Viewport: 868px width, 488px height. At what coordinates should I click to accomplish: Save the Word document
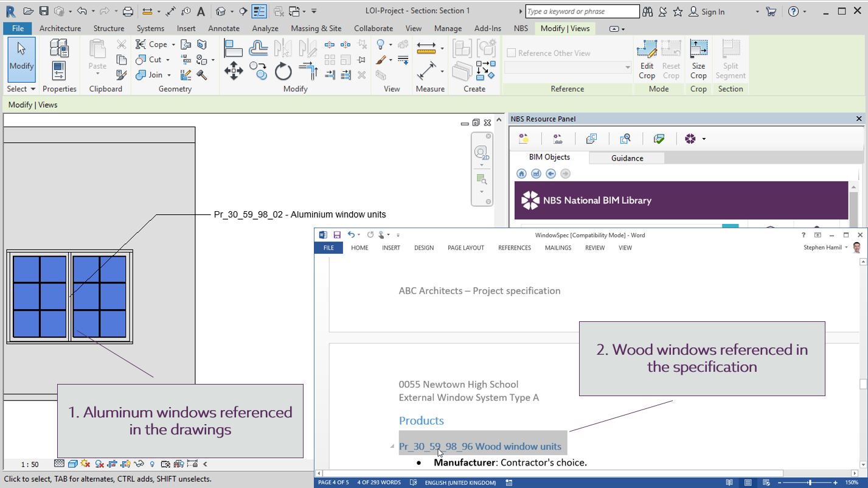coord(336,235)
